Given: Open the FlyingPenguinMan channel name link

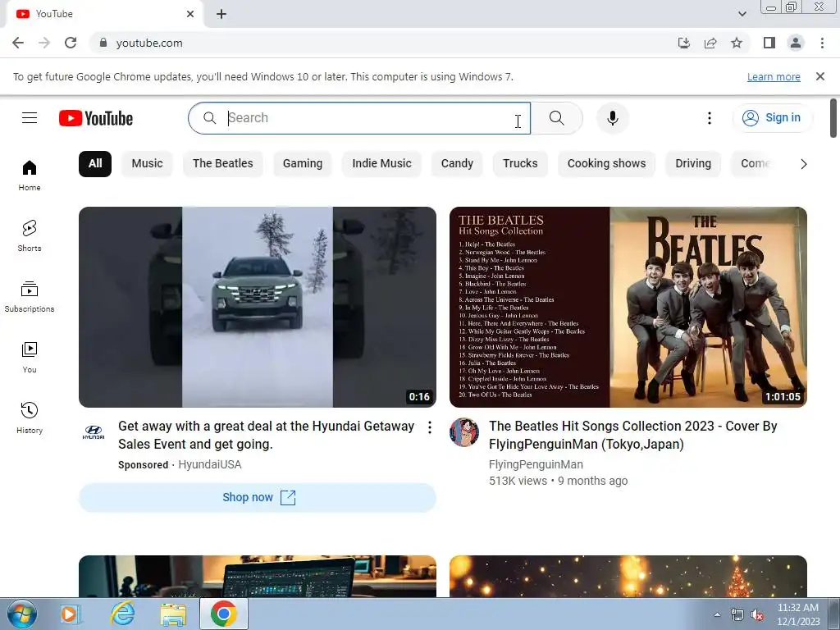Looking at the screenshot, I should (x=536, y=464).
